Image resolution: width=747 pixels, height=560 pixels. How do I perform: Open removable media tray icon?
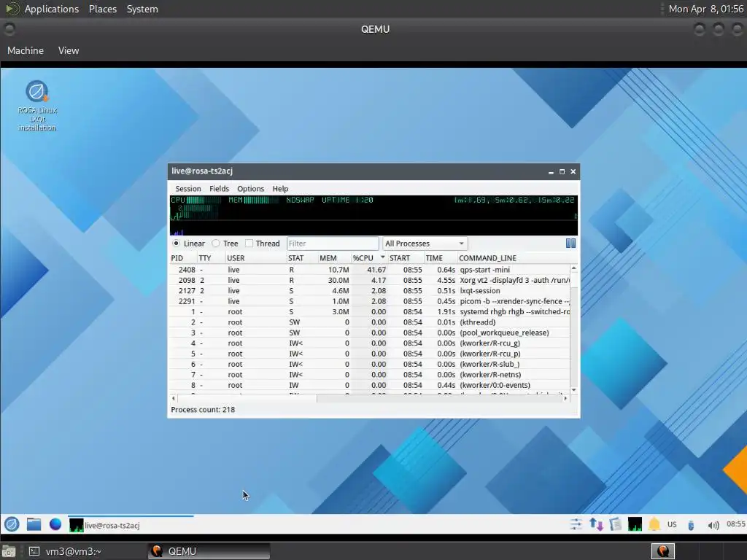click(691, 525)
